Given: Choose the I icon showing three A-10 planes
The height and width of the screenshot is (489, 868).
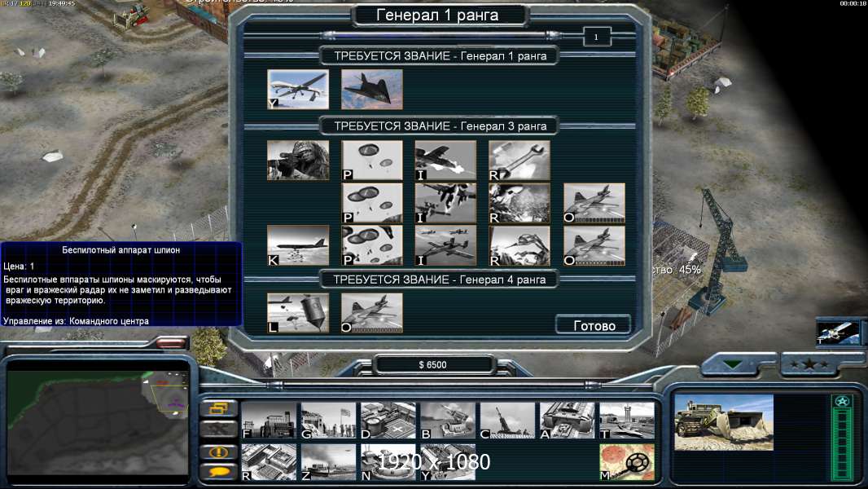Looking at the screenshot, I should tap(445, 245).
